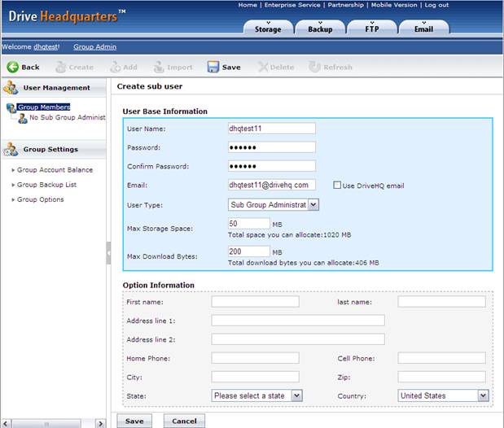Click the Confirm Password field

click(x=272, y=166)
